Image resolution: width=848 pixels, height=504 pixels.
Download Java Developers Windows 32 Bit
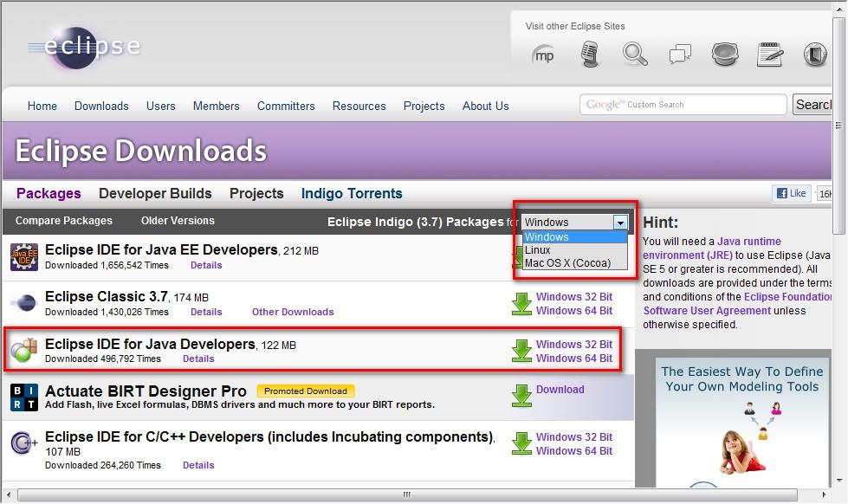pyautogui.click(x=573, y=345)
